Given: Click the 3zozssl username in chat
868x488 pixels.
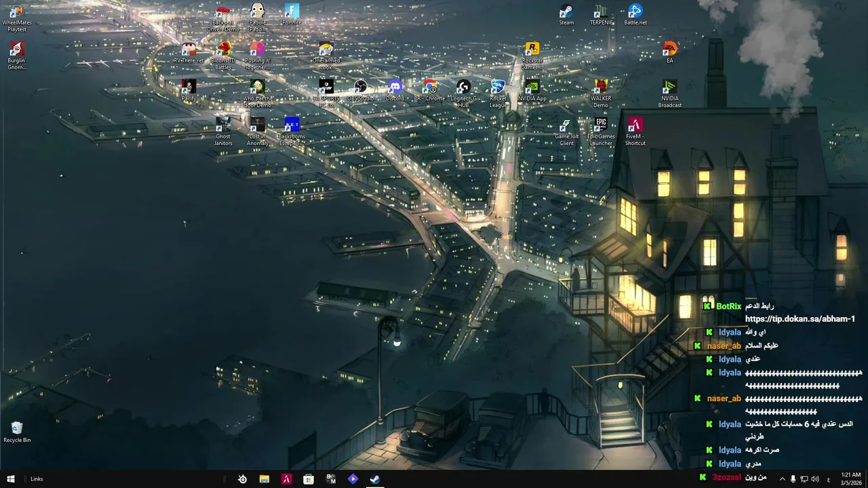Looking at the screenshot, I should 726,477.
